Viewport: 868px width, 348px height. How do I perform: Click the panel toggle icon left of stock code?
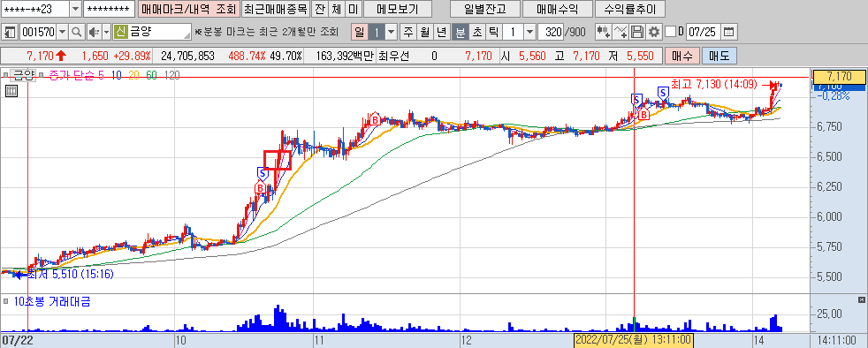[10, 32]
